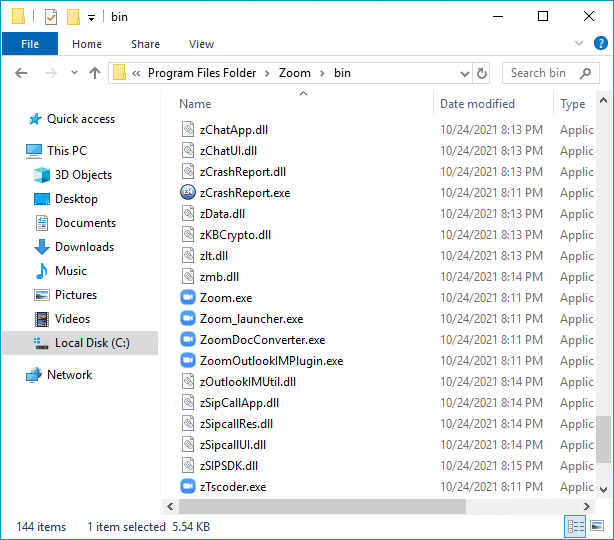The width and height of the screenshot is (614, 540).
Task: Open dropdown arrow after Zoom breadcrumb
Action: pos(322,73)
